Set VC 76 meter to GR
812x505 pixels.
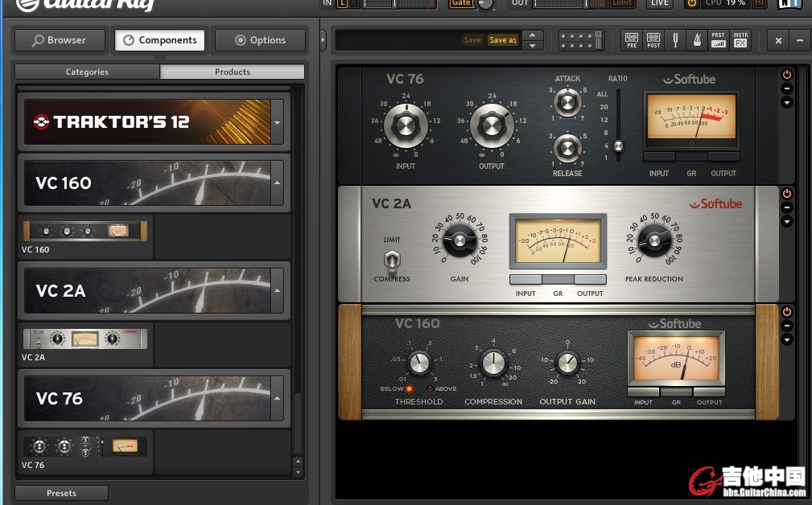(691, 156)
